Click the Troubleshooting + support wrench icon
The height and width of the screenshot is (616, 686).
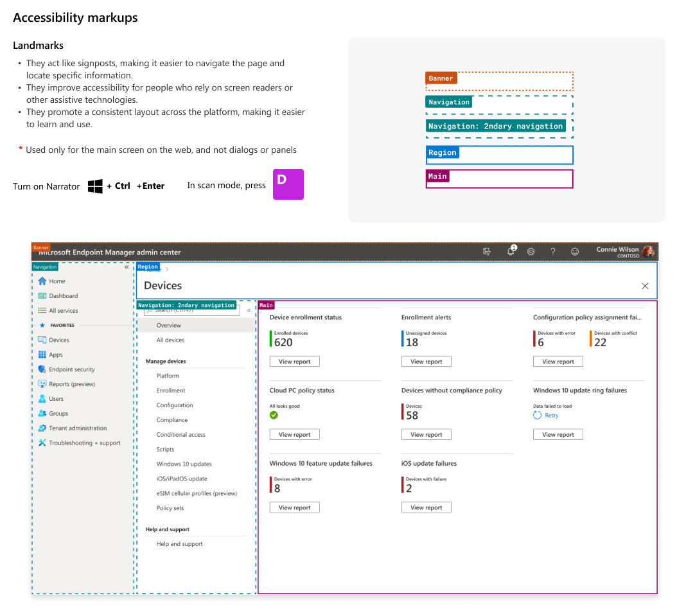[x=42, y=443]
